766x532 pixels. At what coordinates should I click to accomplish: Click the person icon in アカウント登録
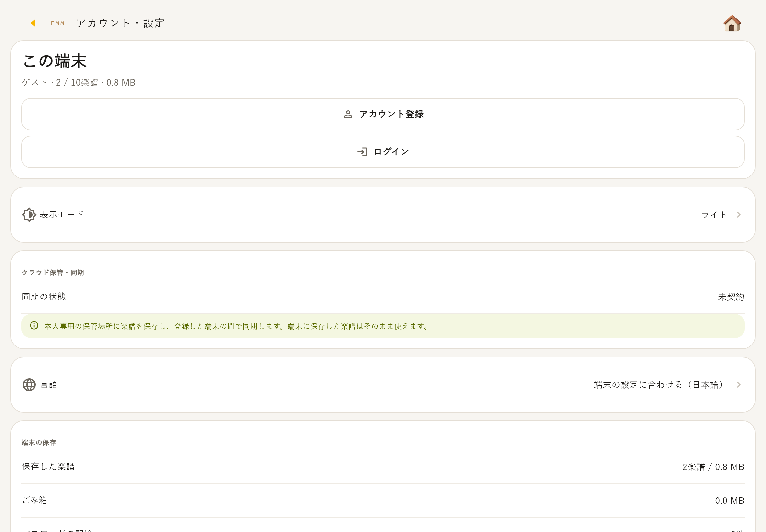[348, 114]
